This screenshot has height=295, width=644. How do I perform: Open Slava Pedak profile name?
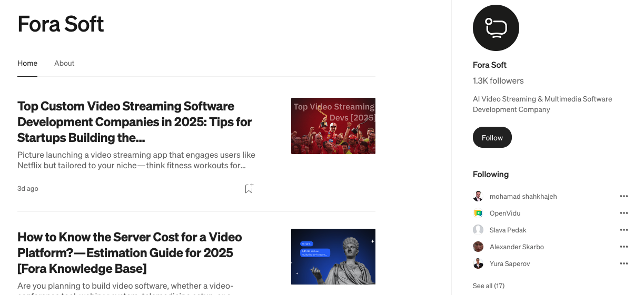[508, 230]
